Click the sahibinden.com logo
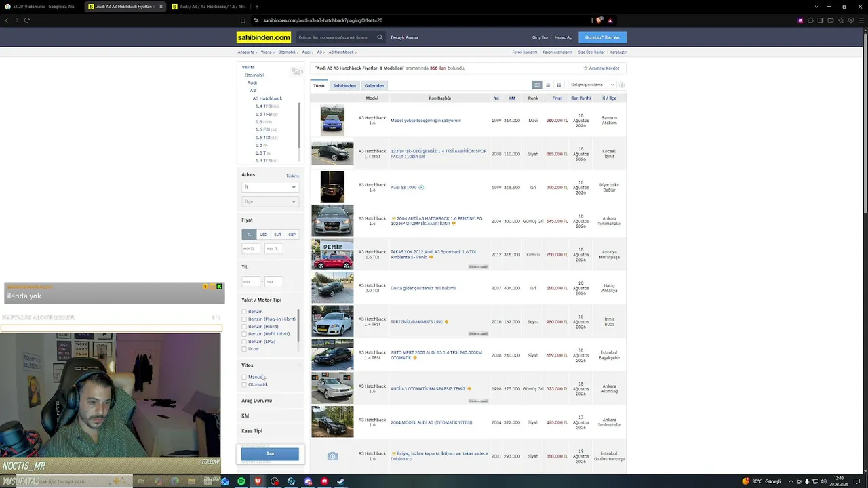The image size is (868, 488). 264,37
